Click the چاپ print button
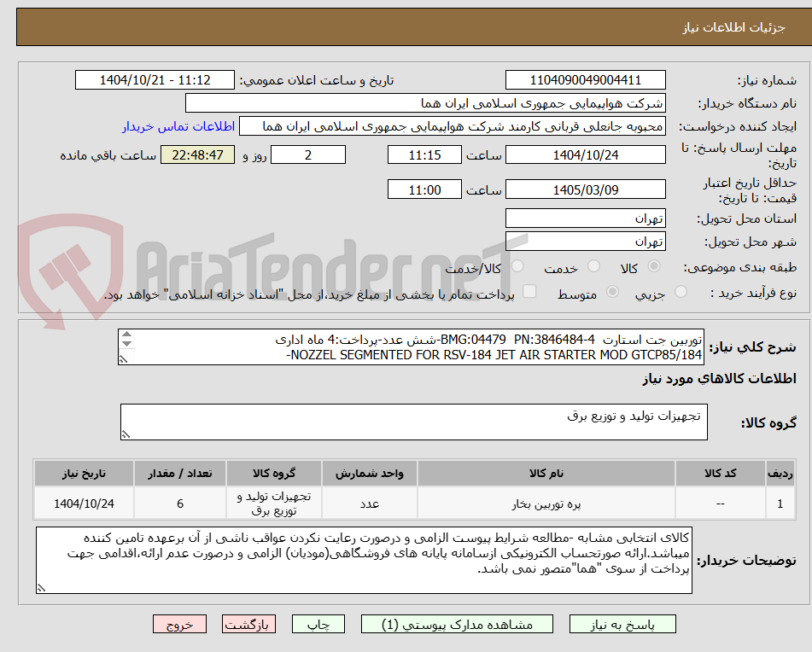The height and width of the screenshot is (652, 812). 320,624
